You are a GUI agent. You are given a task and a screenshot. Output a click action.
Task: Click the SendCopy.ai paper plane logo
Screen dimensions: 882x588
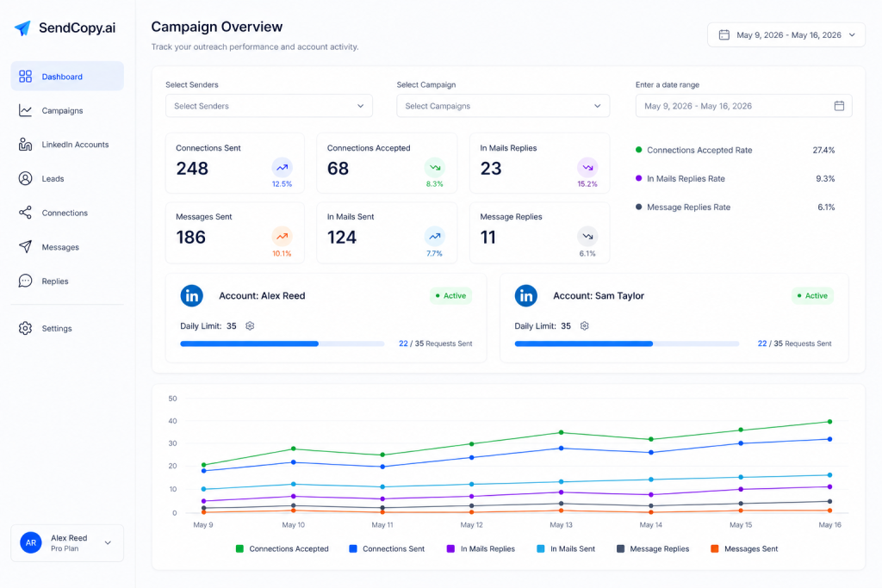click(x=22, y=28)
